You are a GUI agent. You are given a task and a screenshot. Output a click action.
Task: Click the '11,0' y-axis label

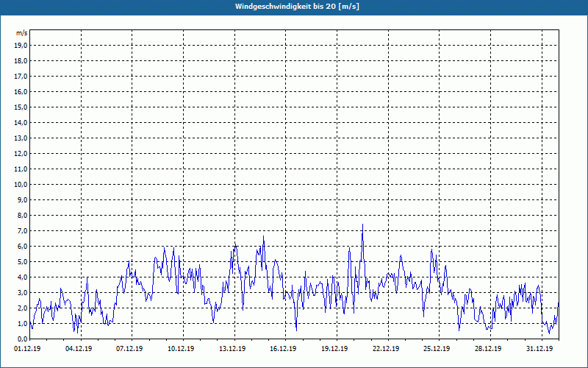pyautogui.click(x=21, y=169)
